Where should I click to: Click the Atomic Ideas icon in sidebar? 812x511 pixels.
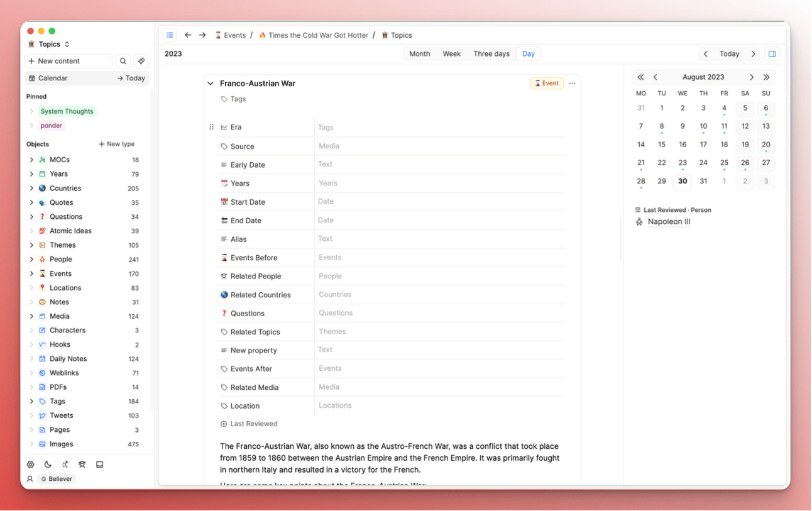coord(42,231)
